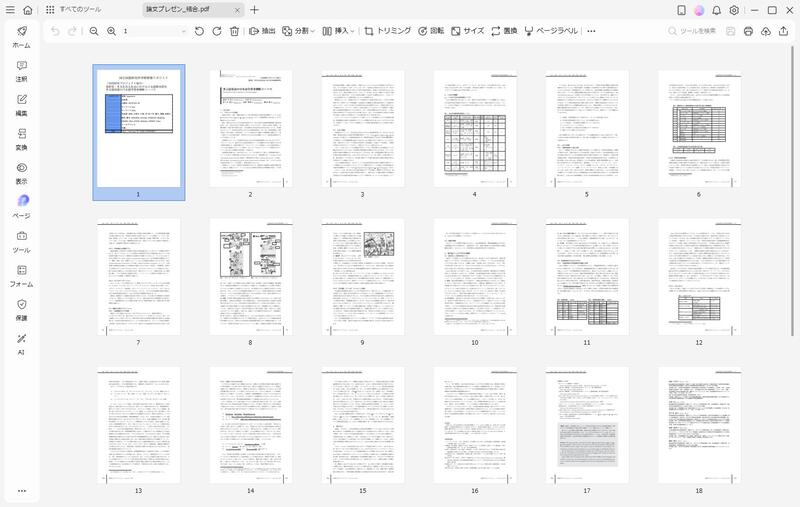Share the document

click(x=783, y=31)
